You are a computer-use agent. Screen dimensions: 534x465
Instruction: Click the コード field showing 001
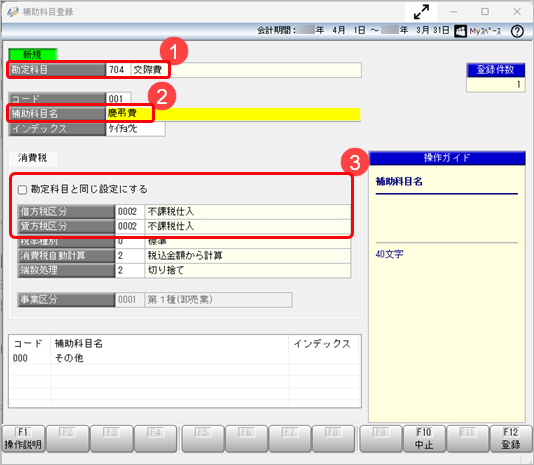pos(118,98)
